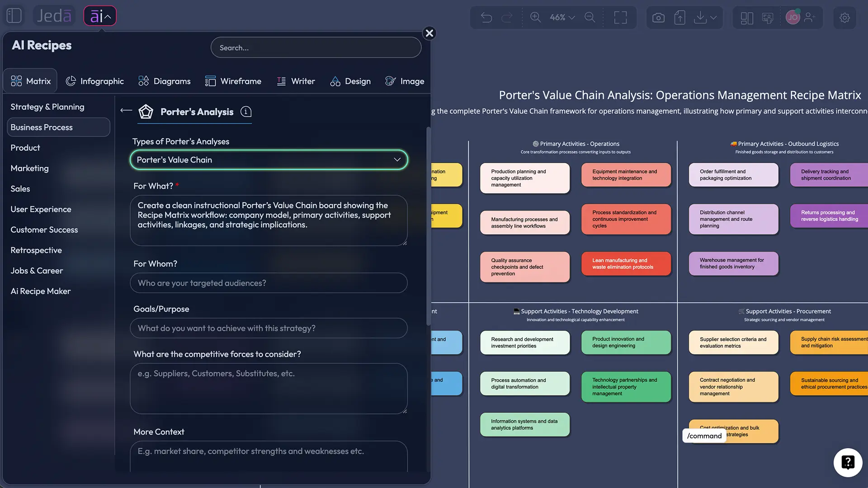Open the help question mark button

(848, 462)
